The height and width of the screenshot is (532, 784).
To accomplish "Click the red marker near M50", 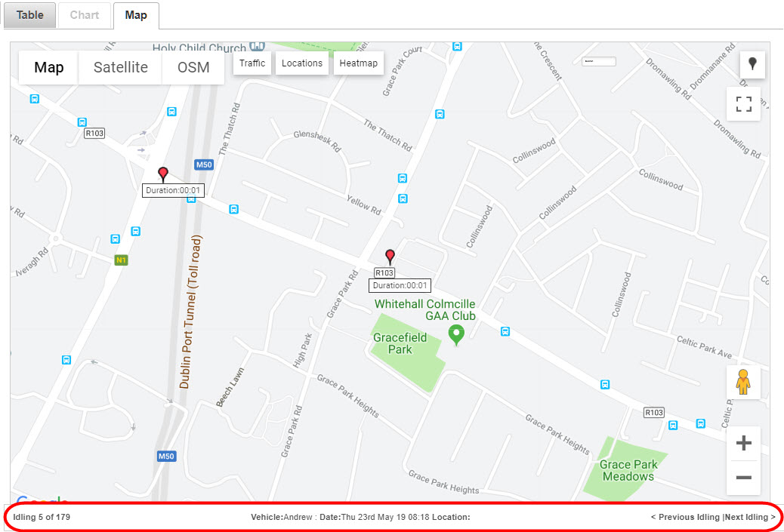I will click(162, 174).
